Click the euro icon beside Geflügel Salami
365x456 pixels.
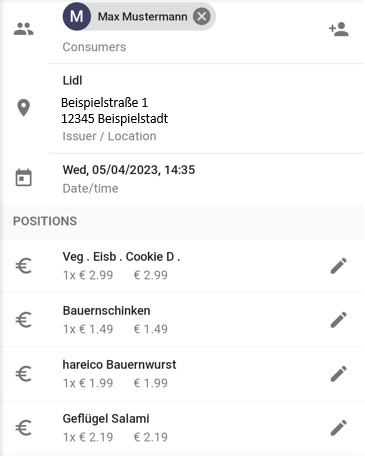[23, 428]
